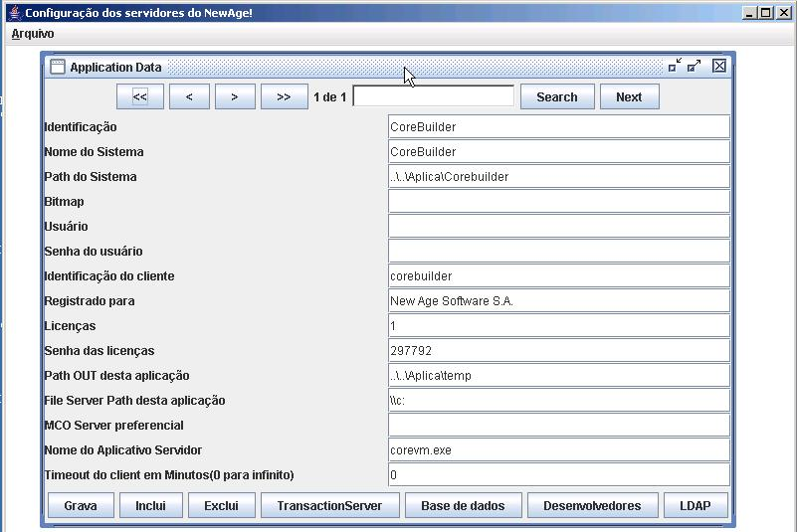Click the Search button
797x532 pixels.
point(557,96)
